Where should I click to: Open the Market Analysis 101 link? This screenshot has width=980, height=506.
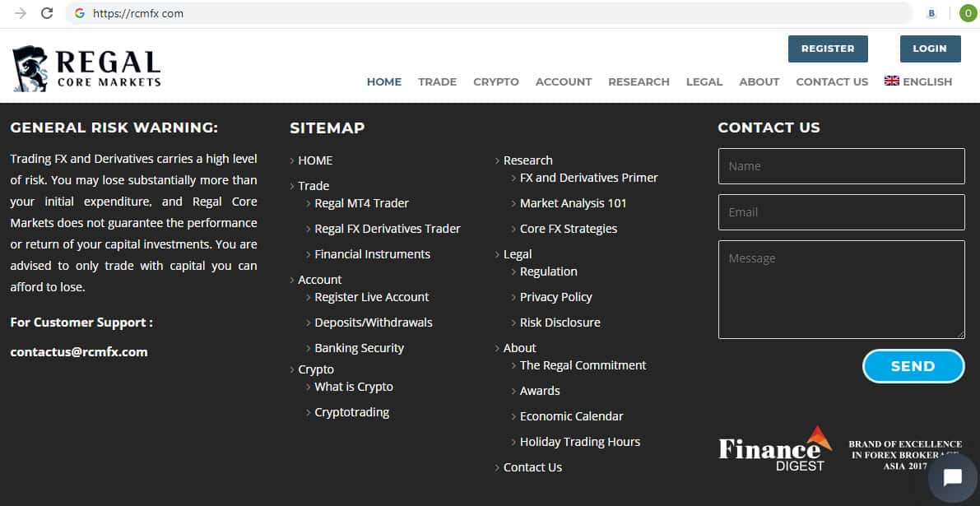point(574,204)
